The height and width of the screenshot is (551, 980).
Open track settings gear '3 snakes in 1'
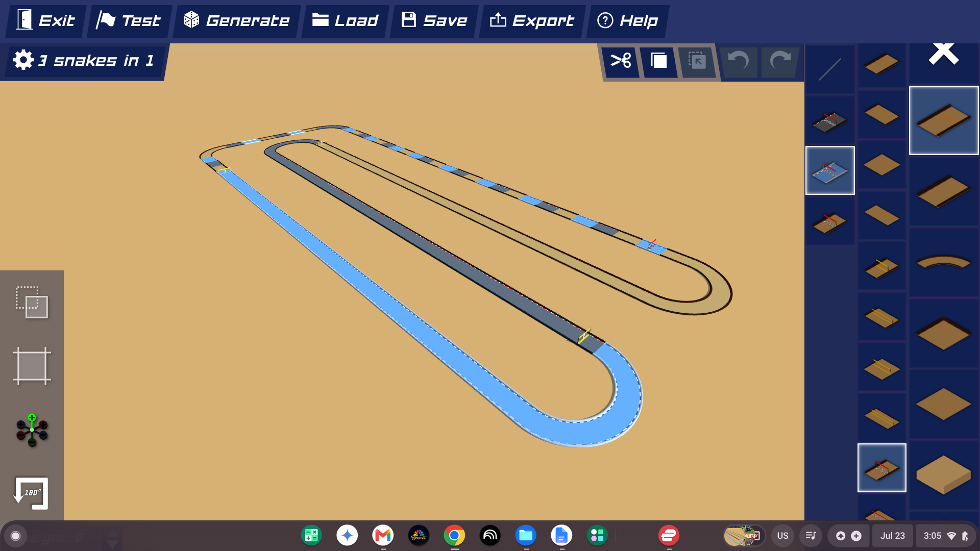(83, 60)
